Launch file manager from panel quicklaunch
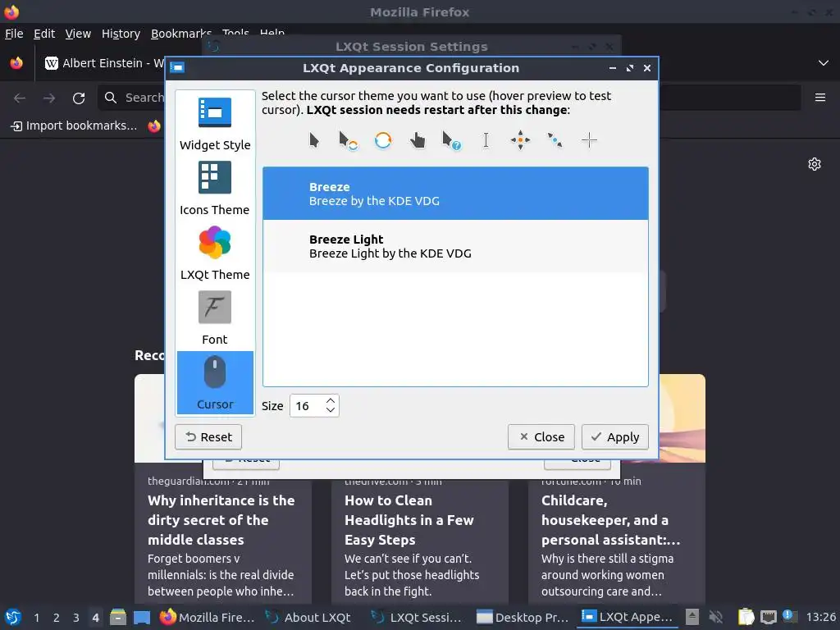Image resolution: width=840 pixels, height=630 pixels. 118,617
